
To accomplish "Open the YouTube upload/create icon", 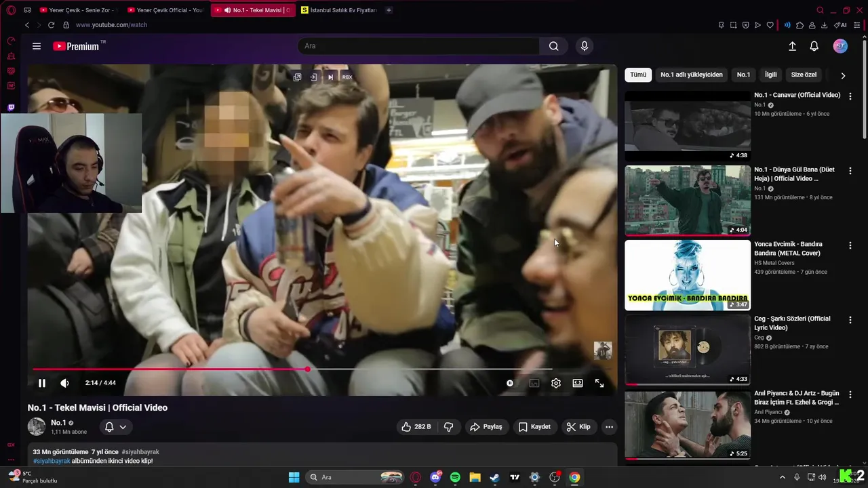I will (792, 46).
